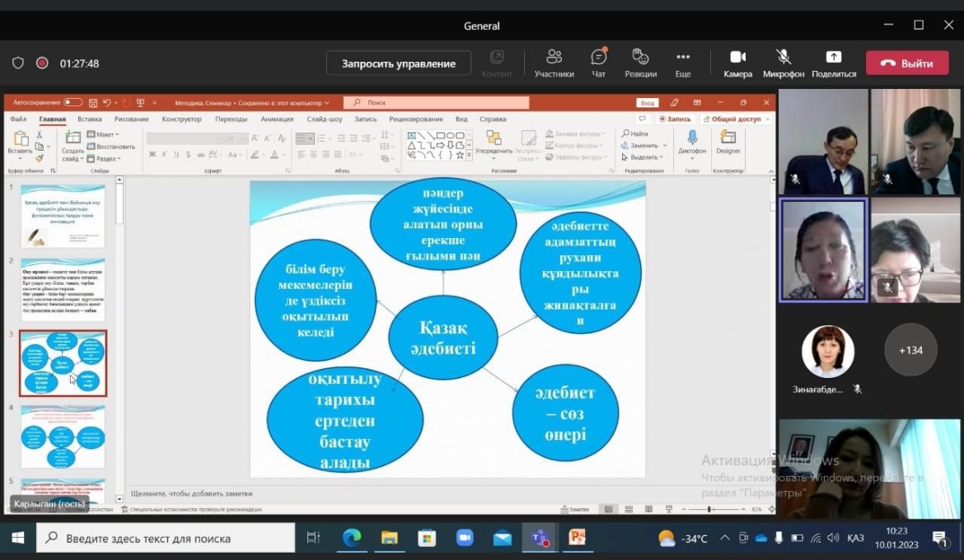Click the zoom slider in PowerPoint status bar
Image resolution: width=964 pixels, height=560 pixels.
coord(709,510)
